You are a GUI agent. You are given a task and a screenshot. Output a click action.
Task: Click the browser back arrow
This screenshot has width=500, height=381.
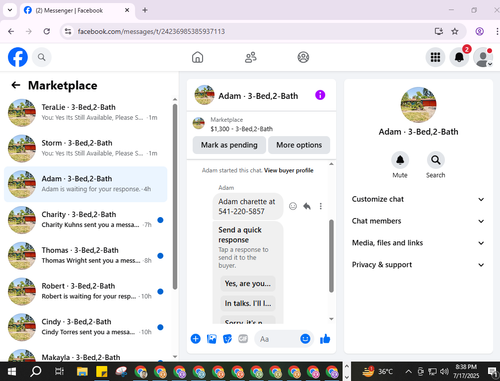point(11,31)
